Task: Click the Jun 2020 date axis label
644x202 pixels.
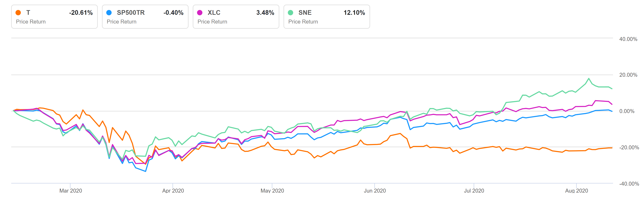Action: pos(375,191)
